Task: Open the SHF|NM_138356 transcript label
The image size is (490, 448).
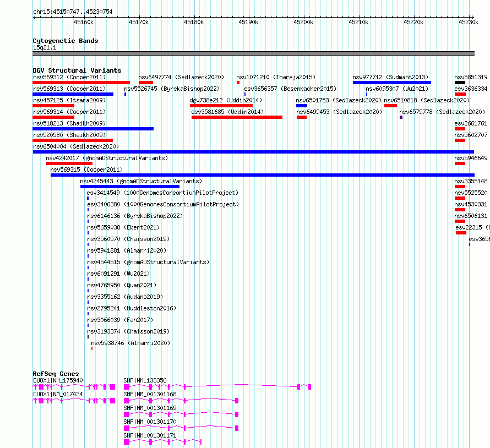Action: pos(145,380)
